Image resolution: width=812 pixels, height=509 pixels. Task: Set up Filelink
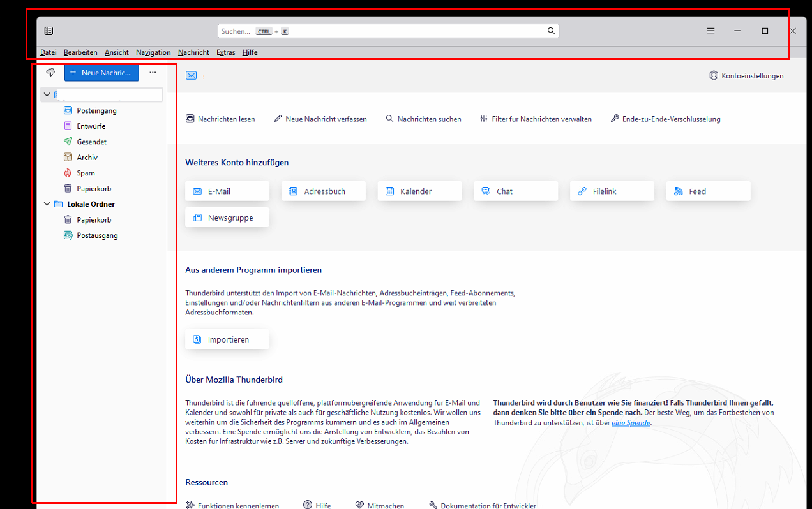612,191
